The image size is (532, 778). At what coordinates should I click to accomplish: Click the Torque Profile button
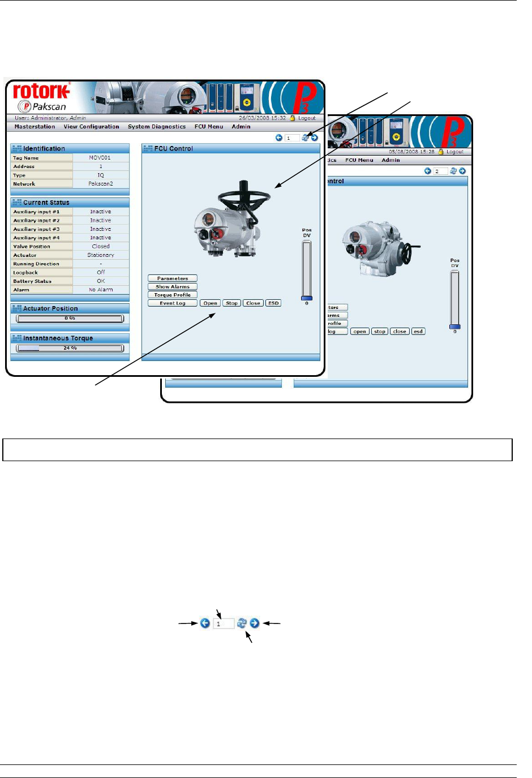point(173,295)
